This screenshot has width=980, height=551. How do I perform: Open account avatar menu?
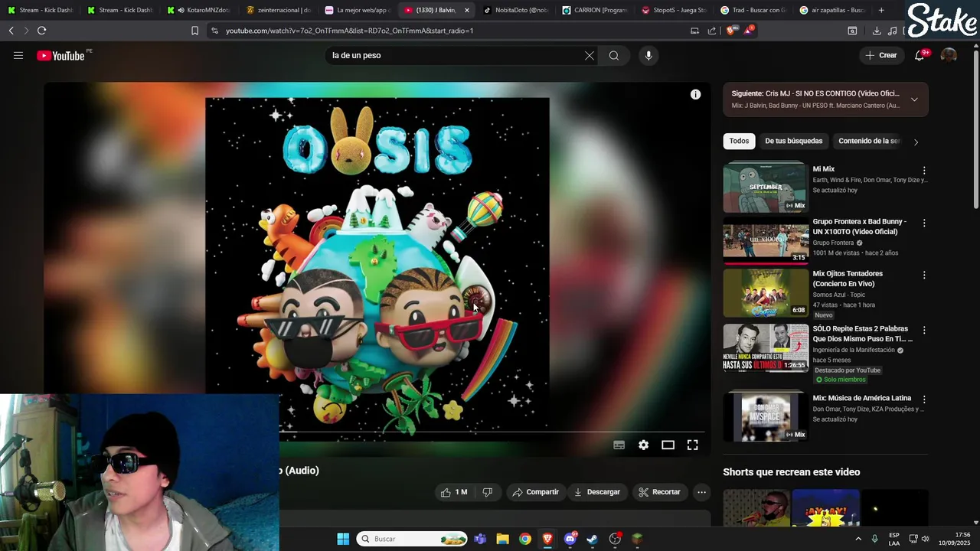[949, 55]
